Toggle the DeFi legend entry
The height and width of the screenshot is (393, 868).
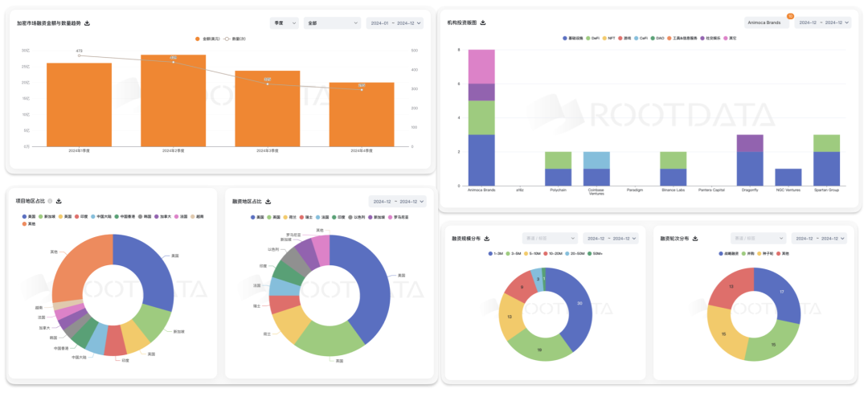click(x=592, y=39)
